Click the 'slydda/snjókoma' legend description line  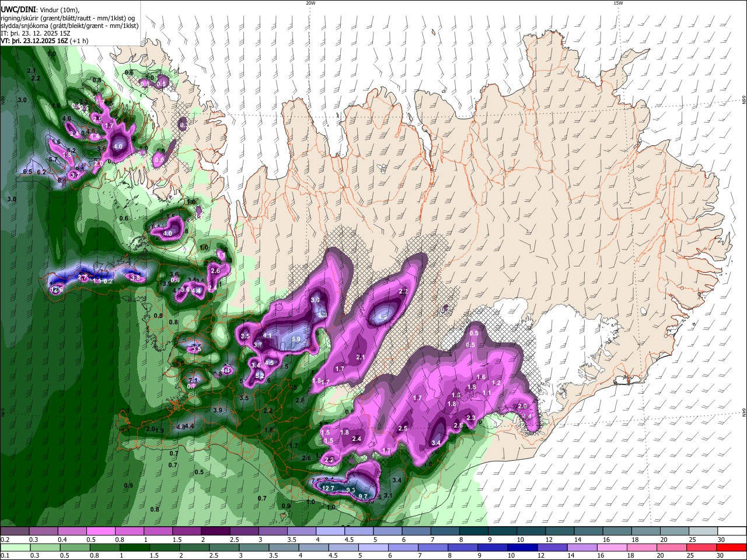coord(70,26)
